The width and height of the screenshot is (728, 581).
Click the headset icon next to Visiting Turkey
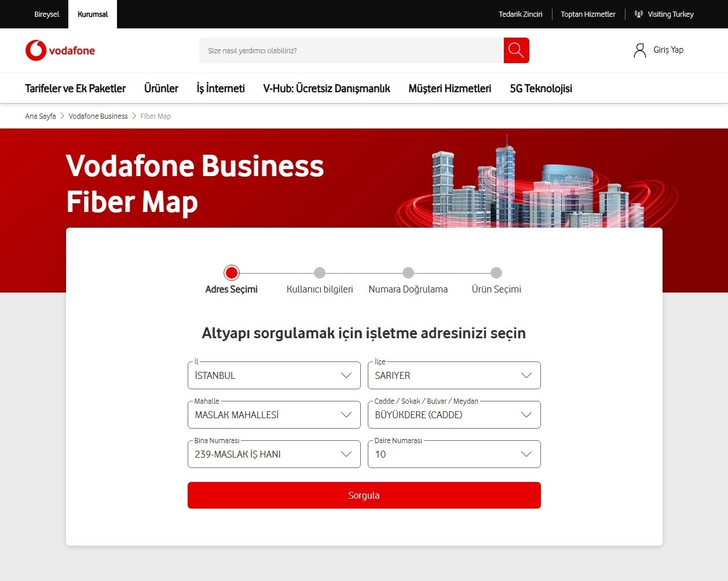point(638,14)
